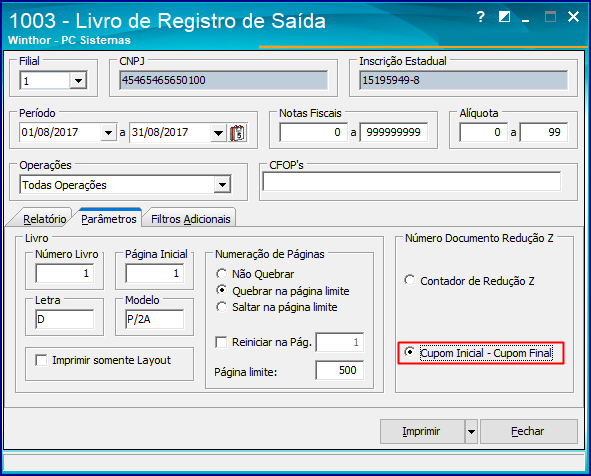Click the contrast theme toggle icon
Image resolution: width=591 pixels, height=476 pixels.
(504, 17)
